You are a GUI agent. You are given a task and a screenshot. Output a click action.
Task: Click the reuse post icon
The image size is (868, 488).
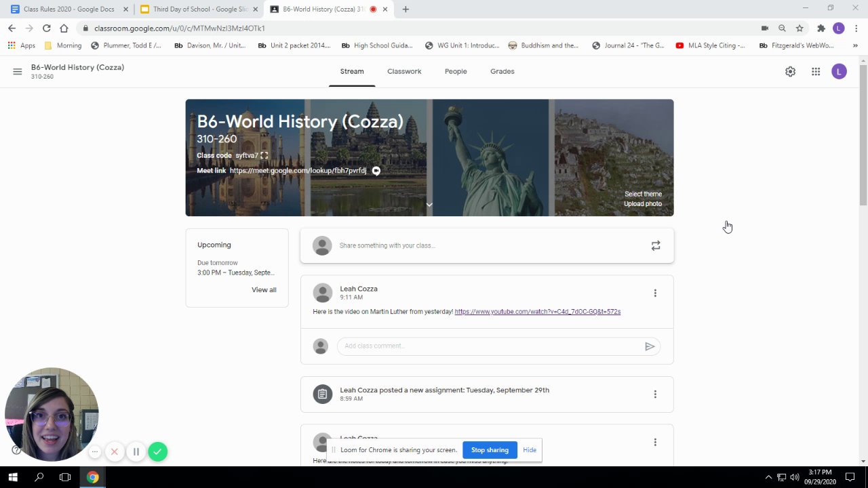click(x=656, y=246)
